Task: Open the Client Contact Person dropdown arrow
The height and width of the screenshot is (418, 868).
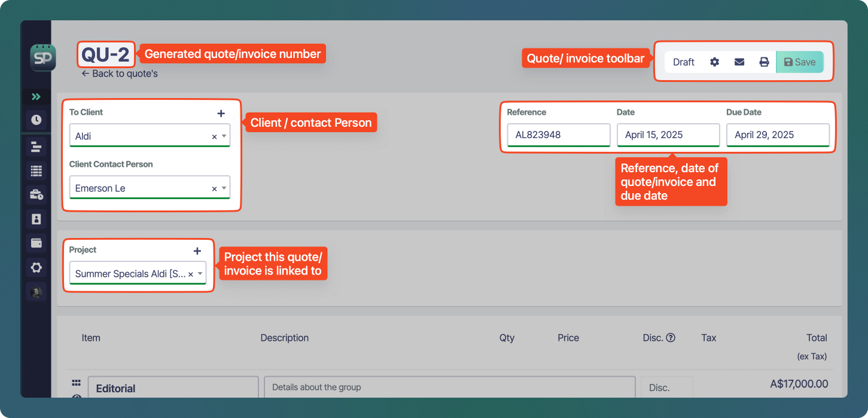Action: coord(224,188)
